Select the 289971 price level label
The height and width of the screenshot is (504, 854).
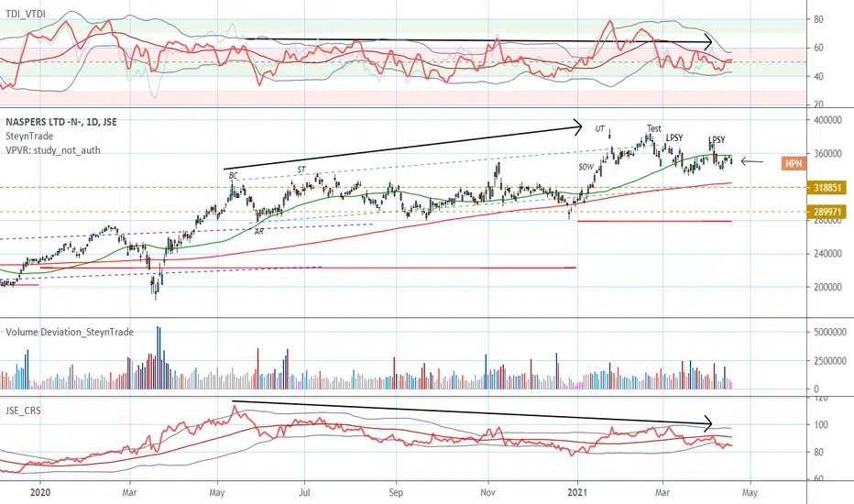pyautogui.click(x=827, y=212)
